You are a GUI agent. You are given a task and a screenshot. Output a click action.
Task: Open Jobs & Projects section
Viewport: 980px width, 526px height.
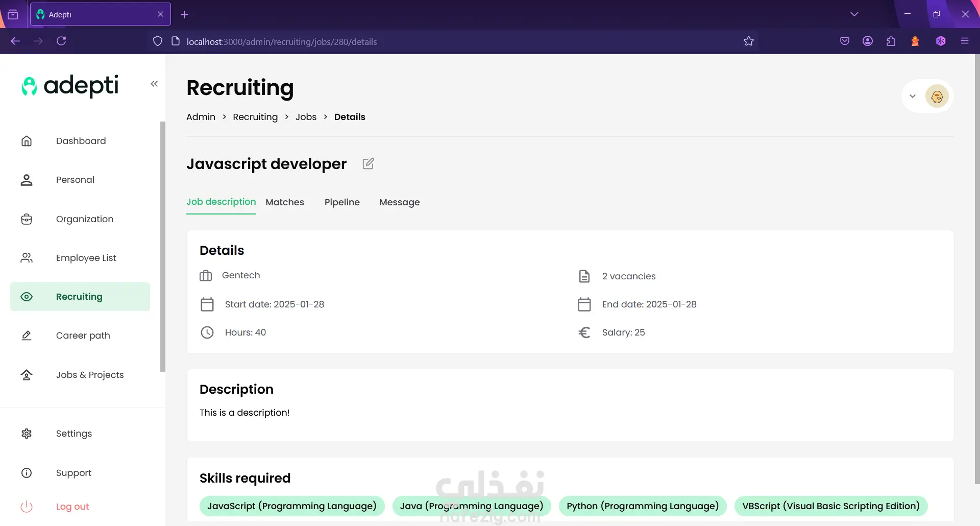click(90, 375)
